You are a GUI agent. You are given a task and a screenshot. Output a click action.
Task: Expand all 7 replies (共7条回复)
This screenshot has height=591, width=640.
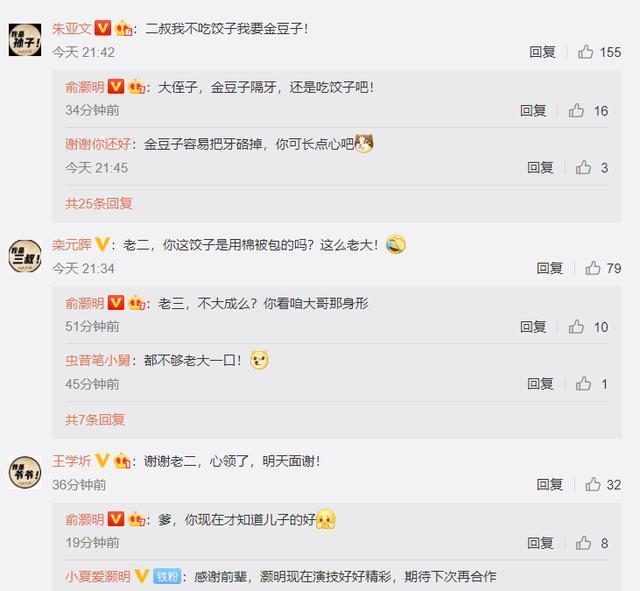[x=95, y=420]
